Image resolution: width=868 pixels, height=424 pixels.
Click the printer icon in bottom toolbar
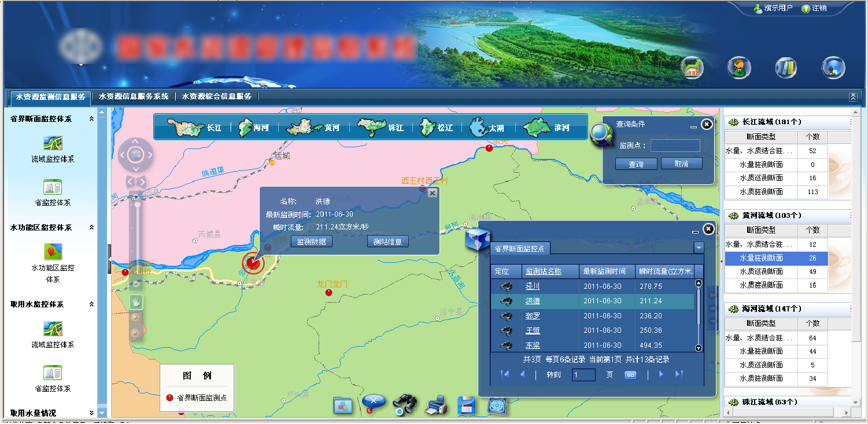(x=435, y=405)
